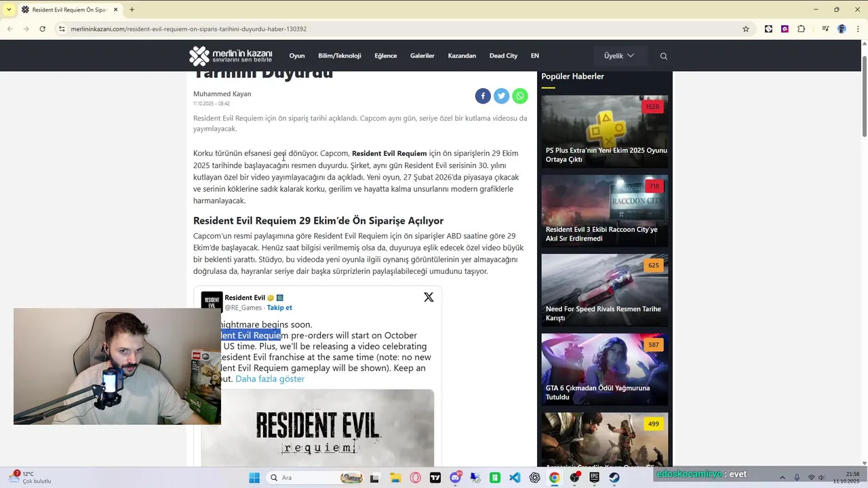
Task: Open Steam from the taskbar
Action: 614,478
